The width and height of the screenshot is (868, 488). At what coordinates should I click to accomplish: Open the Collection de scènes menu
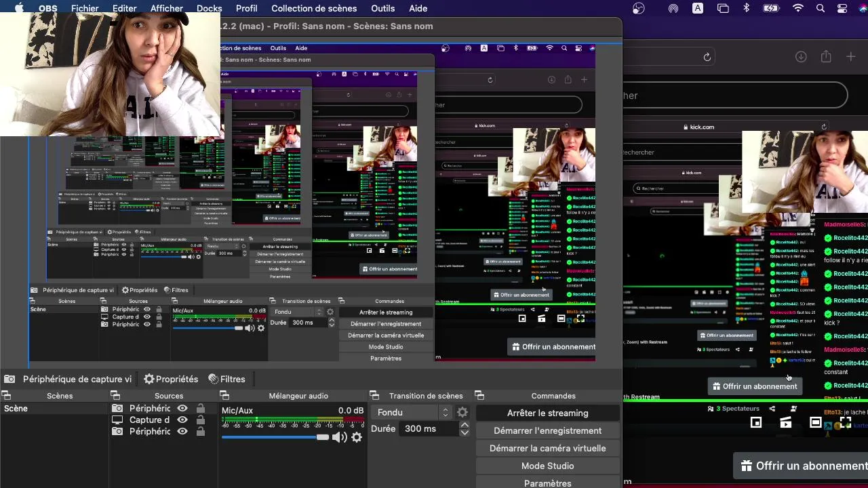(x=314, y=8)
